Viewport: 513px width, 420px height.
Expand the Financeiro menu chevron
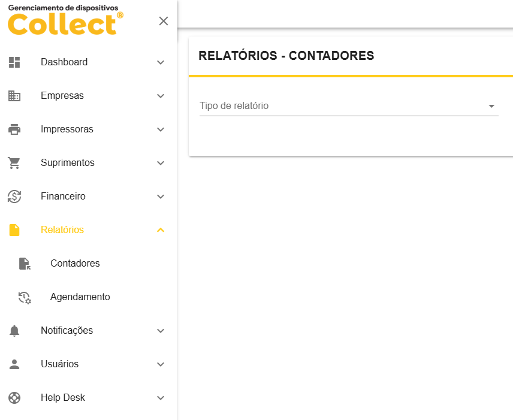click(x=161, y=197)
